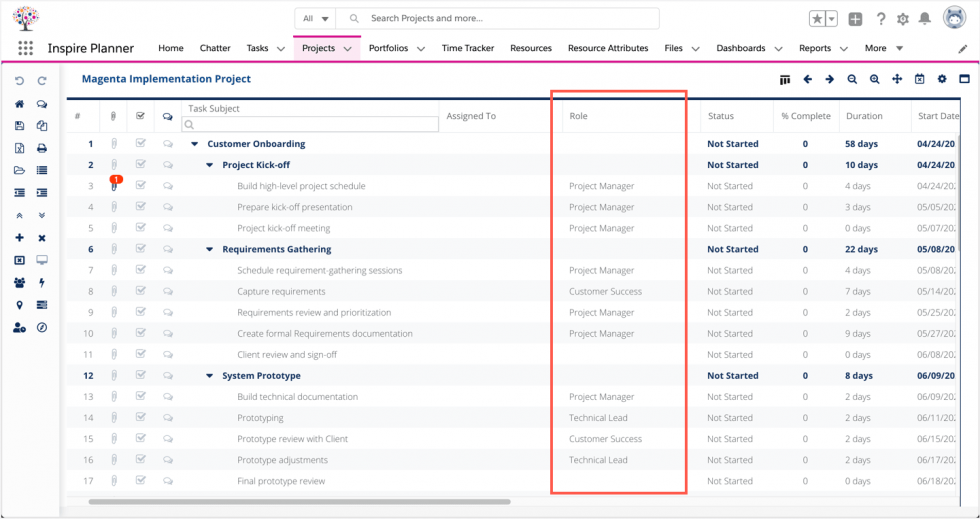Click the columns board icon above the grid
The width and height of the screenshot is (980, 519).
coord(785,79)
